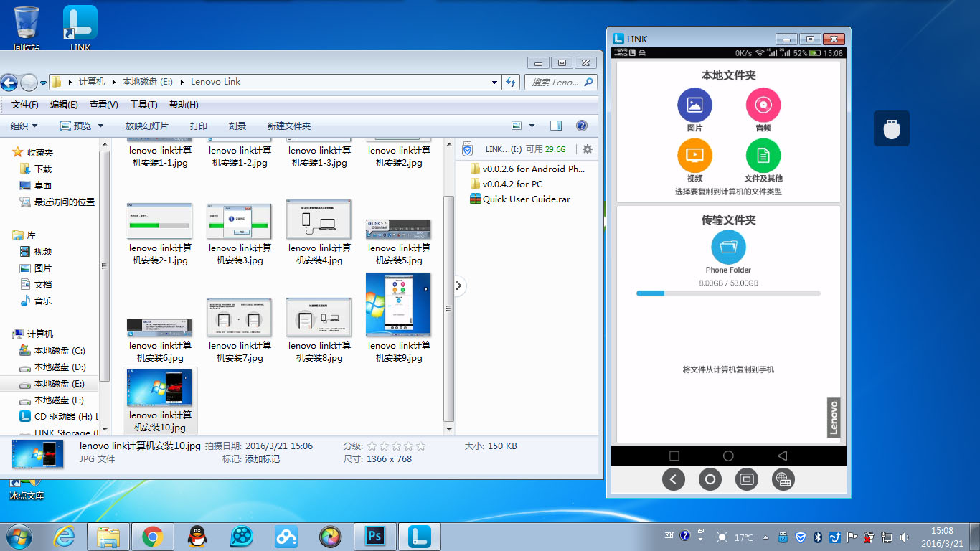Open the 查看 (View) menu
This screenshot has width=980, height=551.
click(x=104, y=104)
